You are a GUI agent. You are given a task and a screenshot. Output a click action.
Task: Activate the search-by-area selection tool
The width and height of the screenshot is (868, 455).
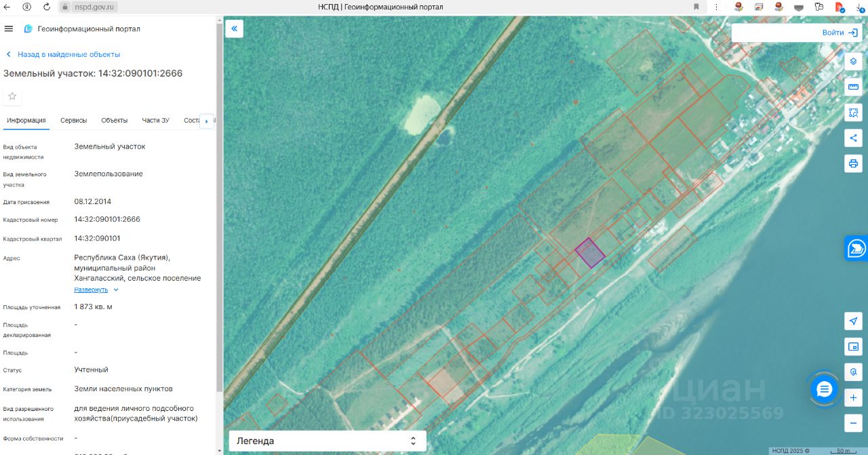coord(853,113)
